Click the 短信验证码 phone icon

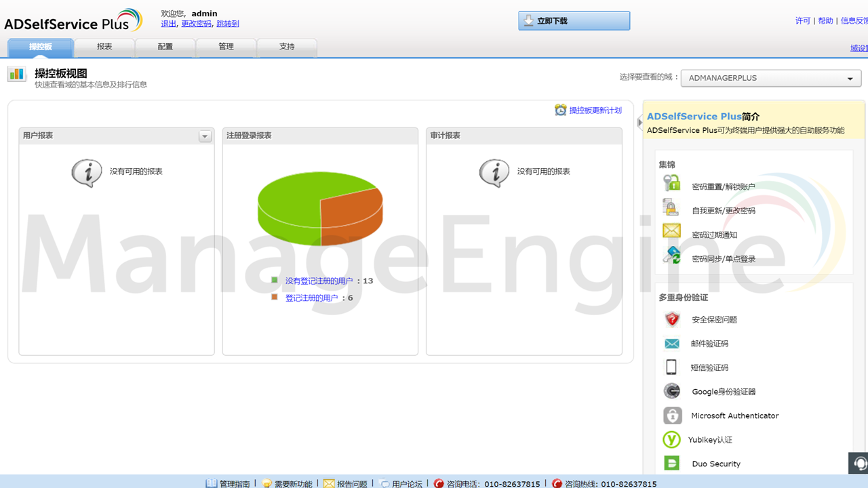click(x=671, y=367)
